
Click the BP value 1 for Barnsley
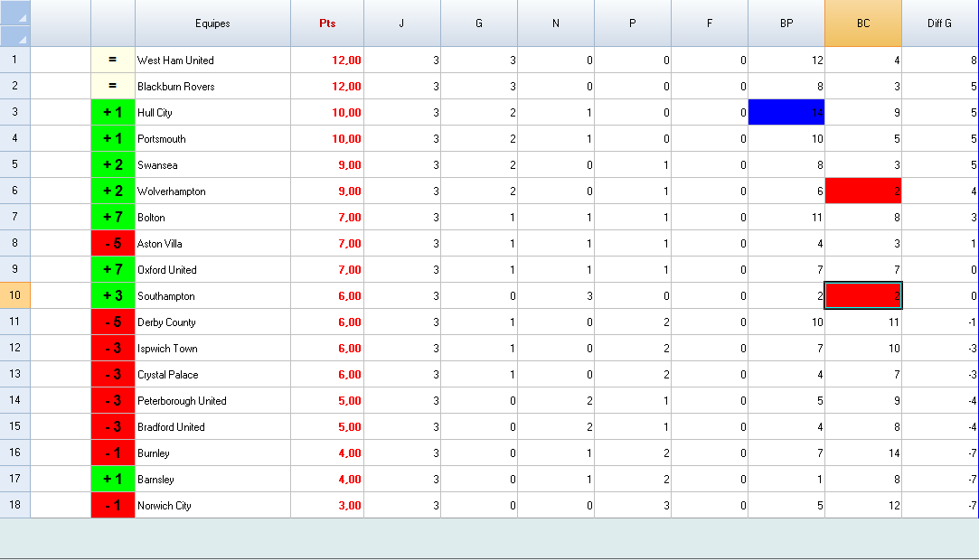tap(786, 479)
